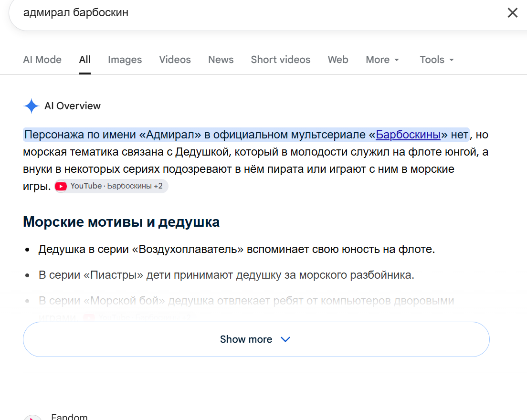
Task: Click the YouTube · Барбоскины +2 source chip
Action: tap(111, 186)
